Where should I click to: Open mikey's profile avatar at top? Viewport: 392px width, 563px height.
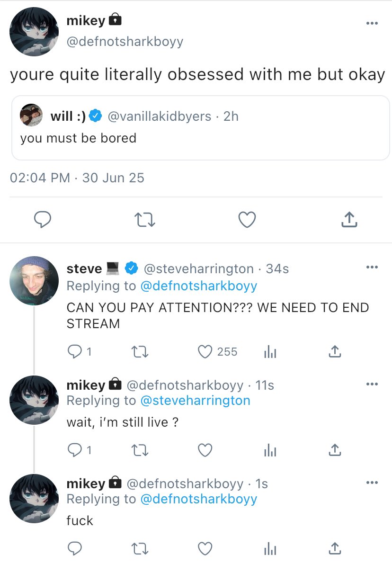coord(34,32)
